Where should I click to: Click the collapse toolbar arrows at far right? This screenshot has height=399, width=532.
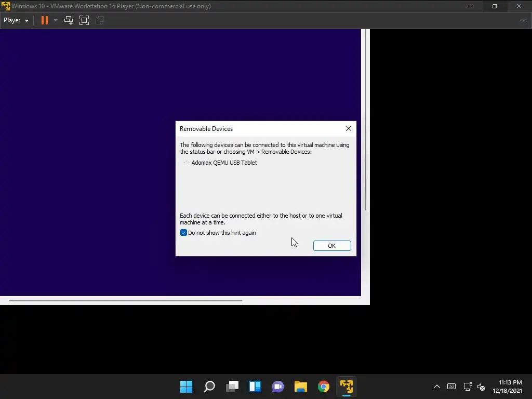coord(524,20)
